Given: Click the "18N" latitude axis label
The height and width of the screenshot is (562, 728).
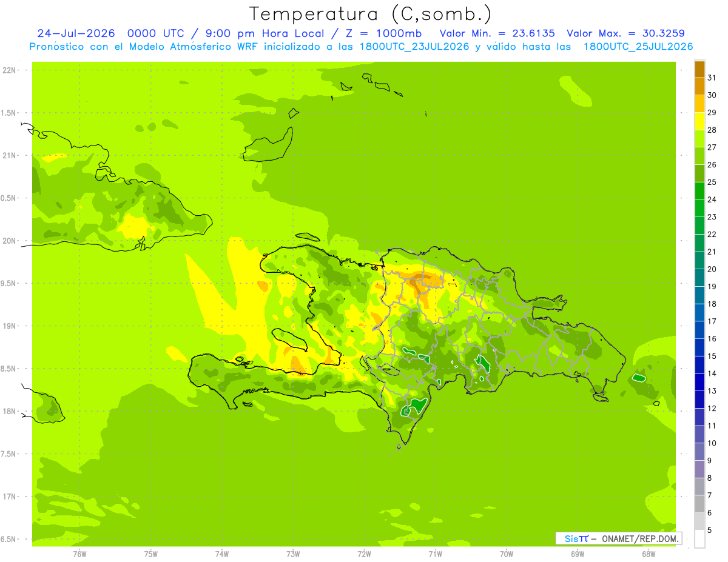Looking at the screenshot, I should [9, 411].
